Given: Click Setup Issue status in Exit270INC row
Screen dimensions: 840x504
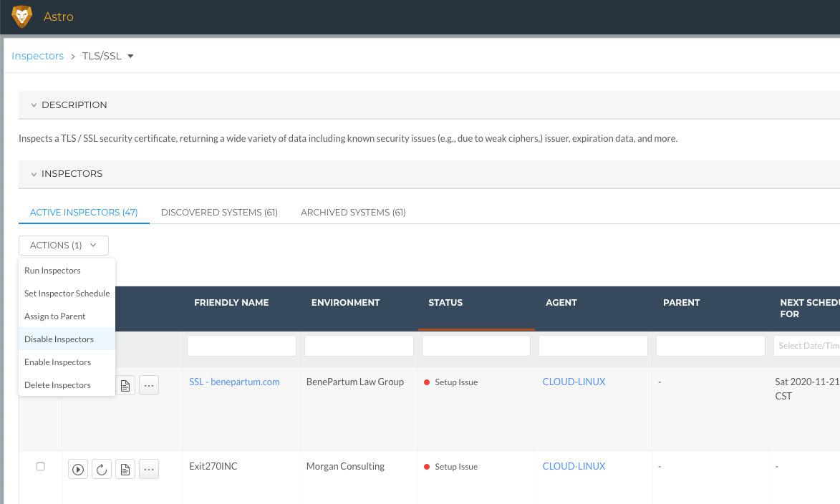Looking at the screenshot, I should click(x=450, y=467).
